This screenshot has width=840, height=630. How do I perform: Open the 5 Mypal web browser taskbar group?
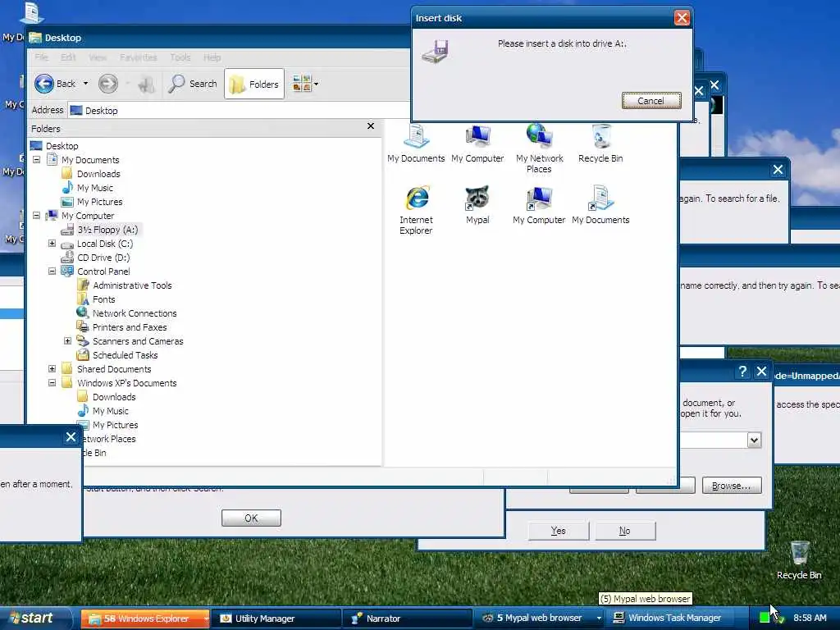click(538, 619)
